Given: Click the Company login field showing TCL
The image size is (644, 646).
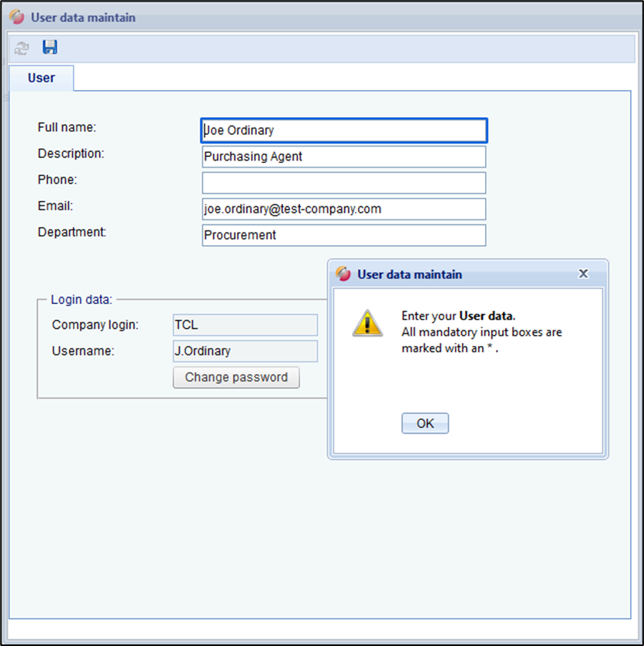Looking at the screenshot, I should pos(245,325).
